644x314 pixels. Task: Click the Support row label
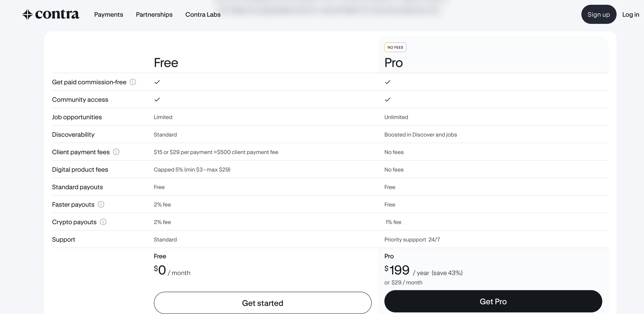(x=63, y=239)
